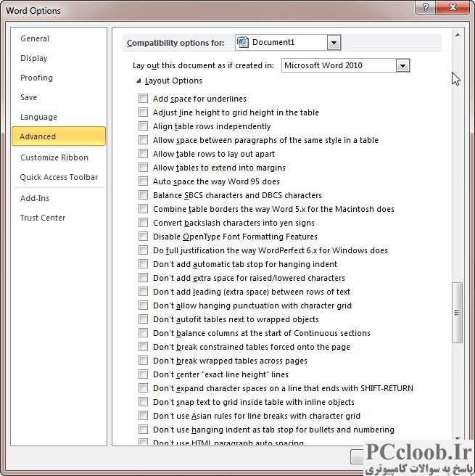Enable Combine table borders like Word 5.x Macintosh

(x=143, y=208)
